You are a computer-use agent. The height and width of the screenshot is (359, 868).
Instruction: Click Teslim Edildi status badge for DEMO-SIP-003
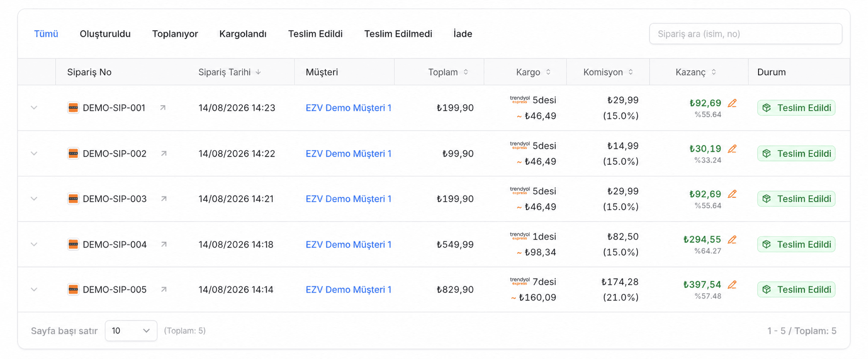coord(796,199)
